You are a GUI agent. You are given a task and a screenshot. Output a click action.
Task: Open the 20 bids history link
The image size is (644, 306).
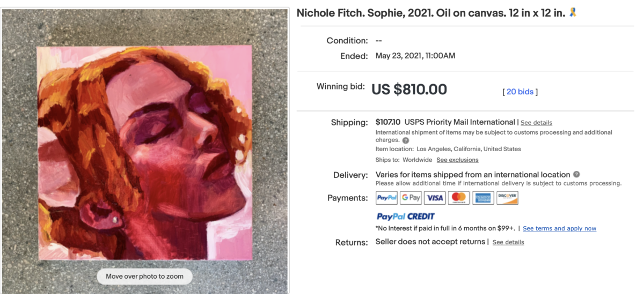520,92
